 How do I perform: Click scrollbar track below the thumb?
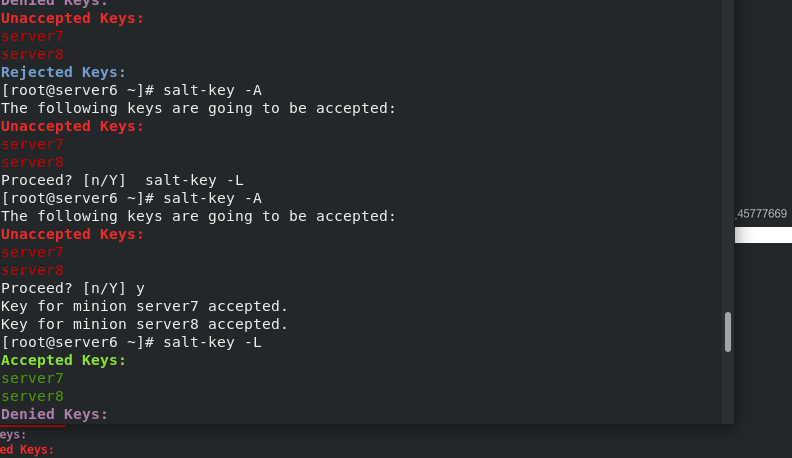pos(727,387)
